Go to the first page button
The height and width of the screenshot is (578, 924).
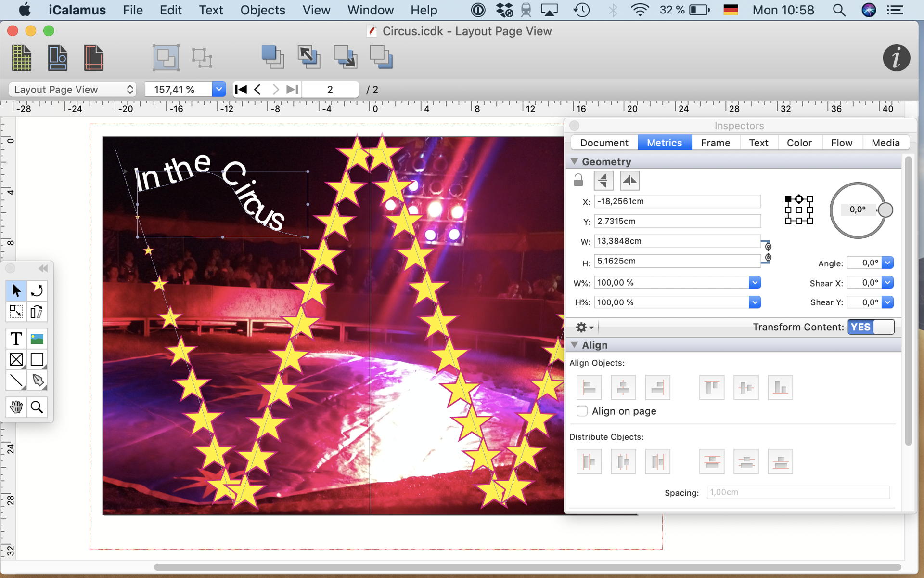241,90
